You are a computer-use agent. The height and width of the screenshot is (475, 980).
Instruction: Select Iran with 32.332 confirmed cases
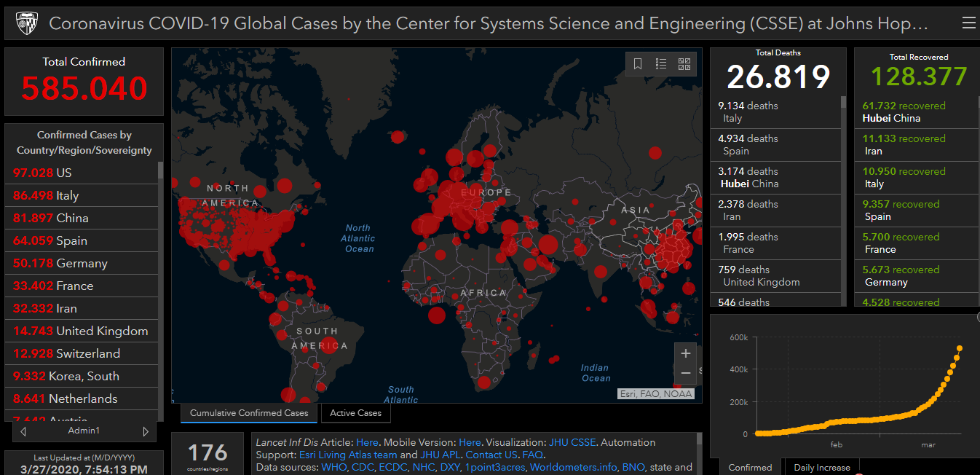pyautogui.click(x=81, y=308)
